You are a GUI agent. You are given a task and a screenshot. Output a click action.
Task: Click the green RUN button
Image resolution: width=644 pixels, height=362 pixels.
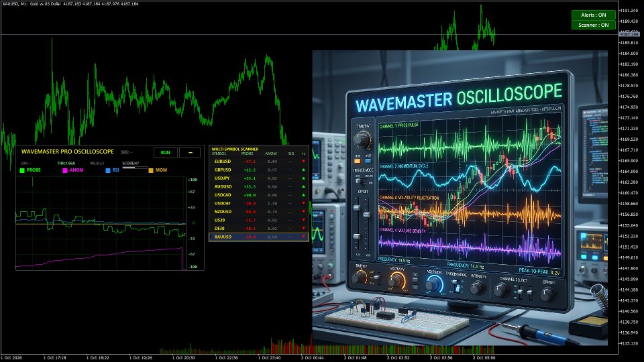click(x=166, y=152)
